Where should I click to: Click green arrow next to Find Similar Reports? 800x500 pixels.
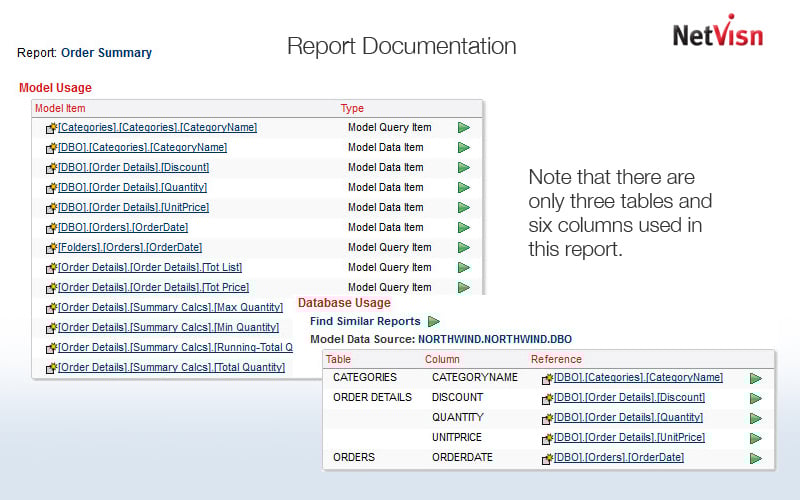pos(434,322)
